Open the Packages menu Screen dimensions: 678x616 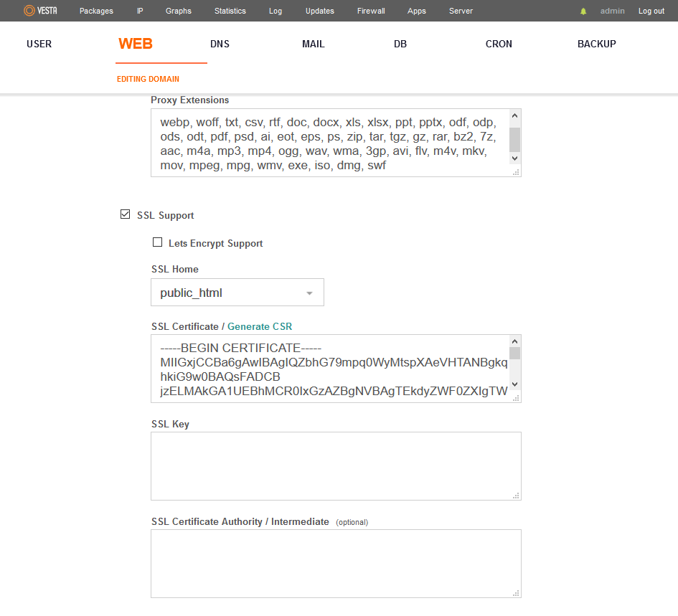point(96,11)
